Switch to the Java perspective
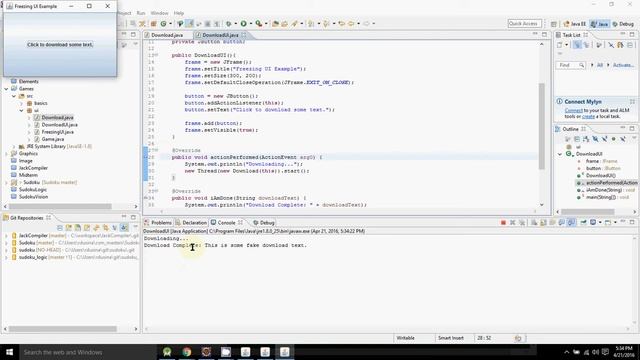 coord(599,24)
